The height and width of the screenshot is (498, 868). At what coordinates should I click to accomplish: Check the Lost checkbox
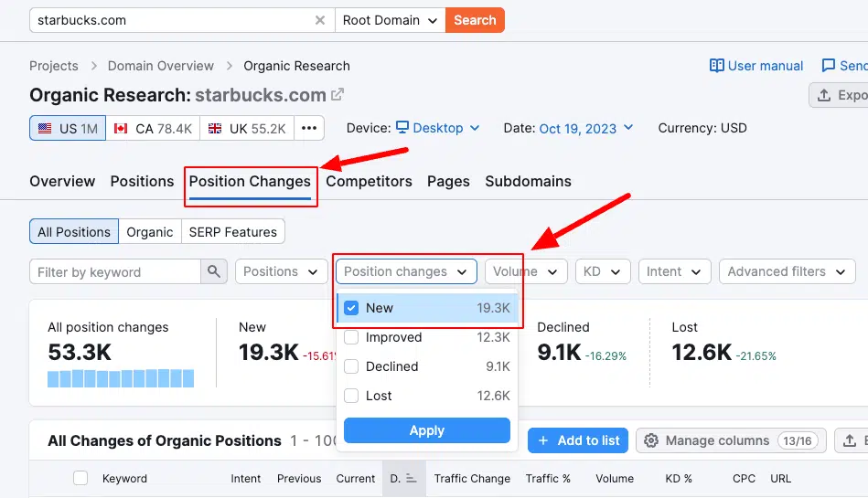(x=351, y=396)
